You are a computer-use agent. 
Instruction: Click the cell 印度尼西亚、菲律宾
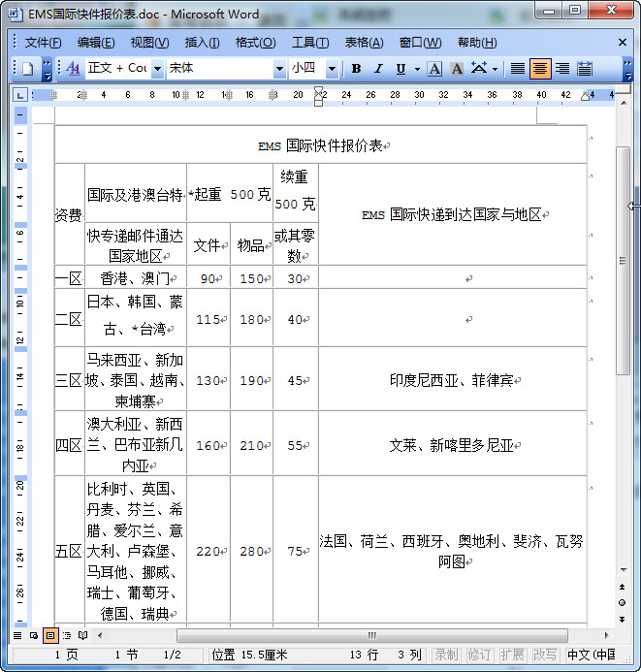453,379
